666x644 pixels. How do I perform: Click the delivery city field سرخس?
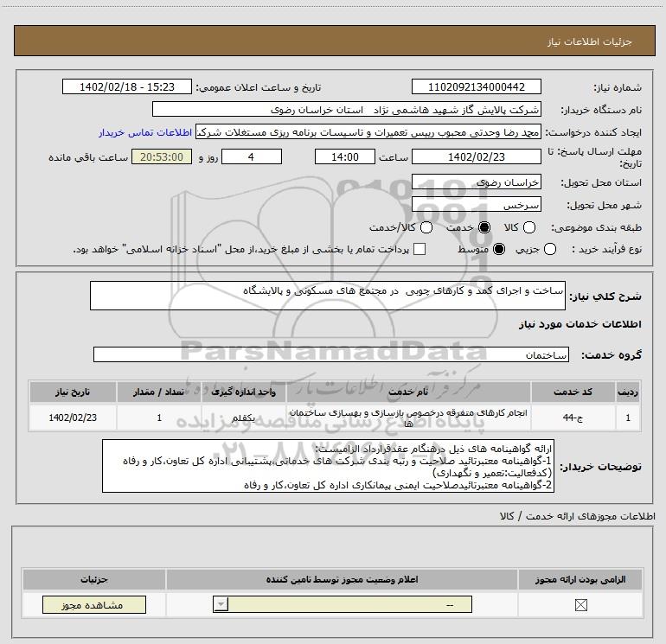[x=476, y=205]
